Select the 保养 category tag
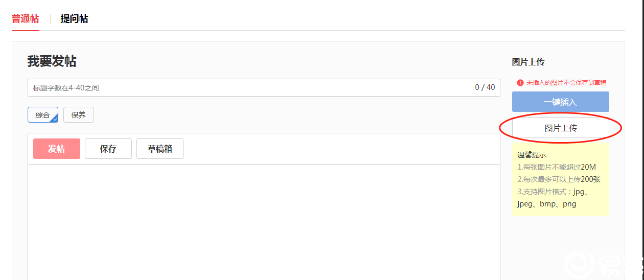 (79, 115)
